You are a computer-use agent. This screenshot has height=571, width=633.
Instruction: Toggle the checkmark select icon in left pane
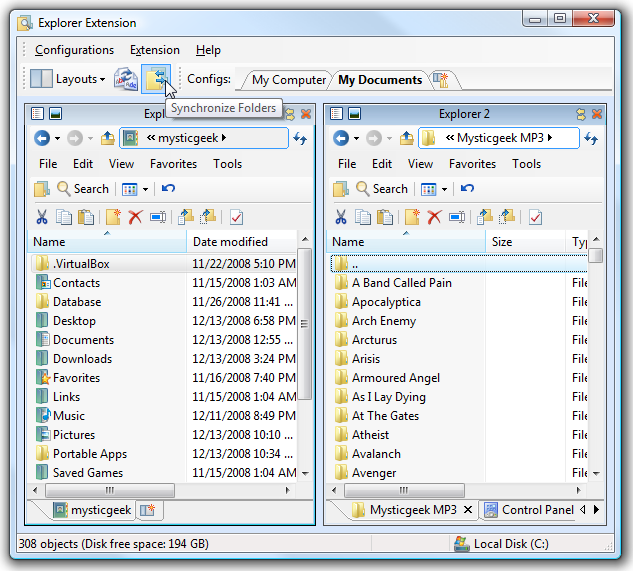pyautogui.click(x=237, y=217)
